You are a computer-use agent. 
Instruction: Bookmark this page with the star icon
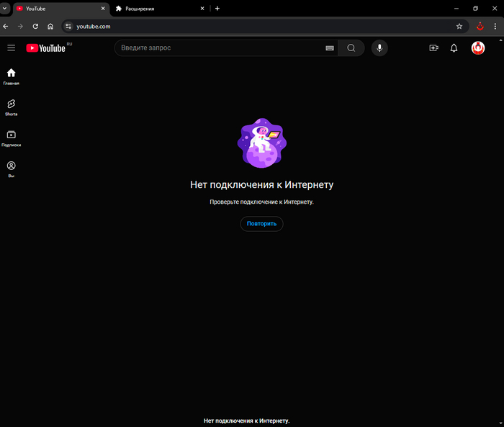coord(459,27)
